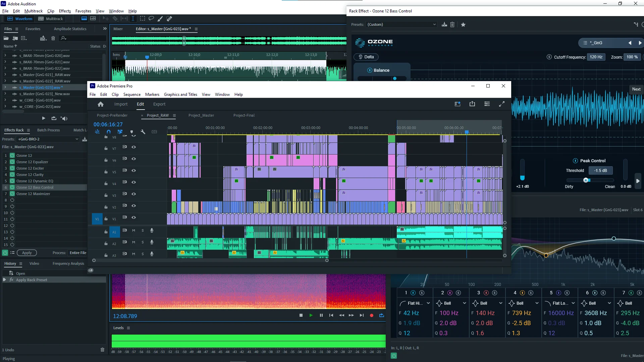644x362 pixels.
Task: Toggle power for Ozone 12 Exciter effect
Action: (12, 168)
